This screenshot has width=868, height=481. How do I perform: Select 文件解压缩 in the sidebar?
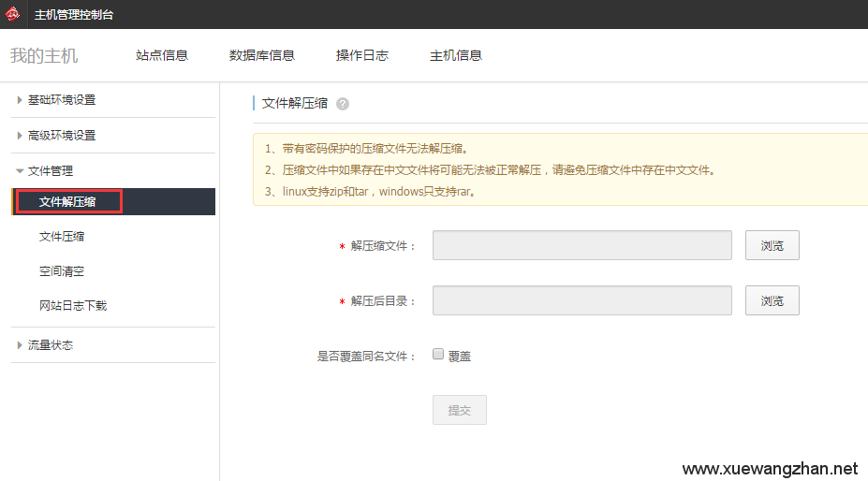67,202
